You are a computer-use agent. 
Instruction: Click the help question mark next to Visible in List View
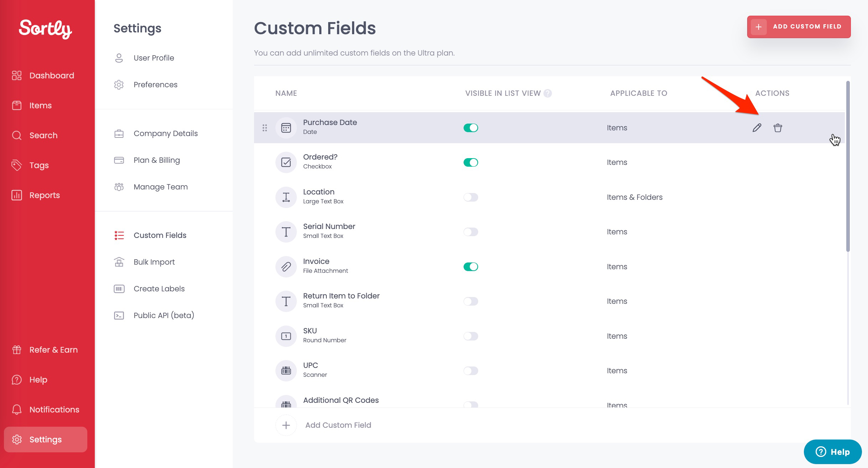[548, 93]
